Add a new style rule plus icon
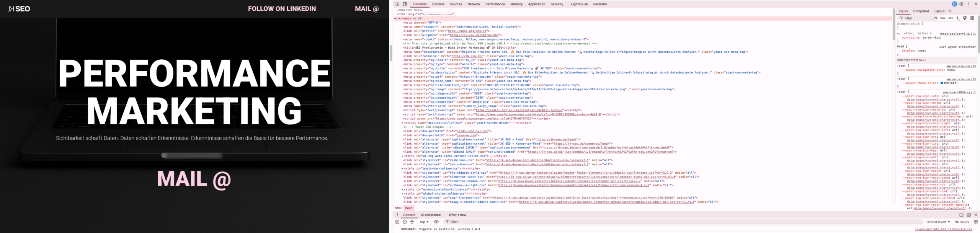Screen dimensions: 980x233 (958, 18)
